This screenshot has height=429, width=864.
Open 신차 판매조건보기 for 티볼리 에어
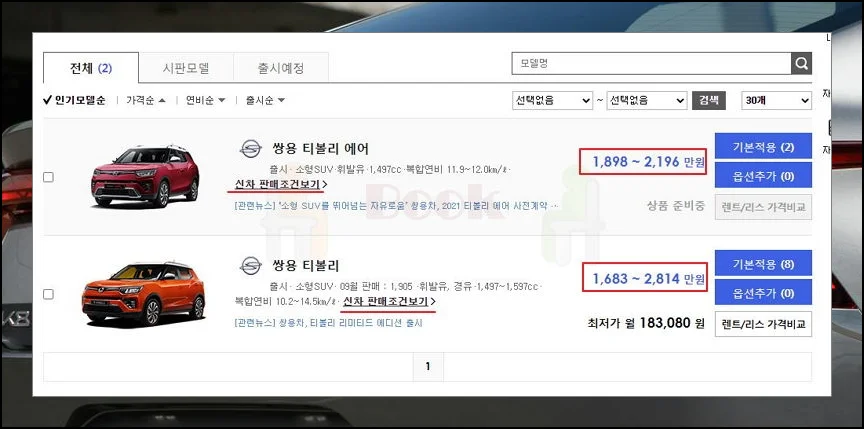coord(281,184)
